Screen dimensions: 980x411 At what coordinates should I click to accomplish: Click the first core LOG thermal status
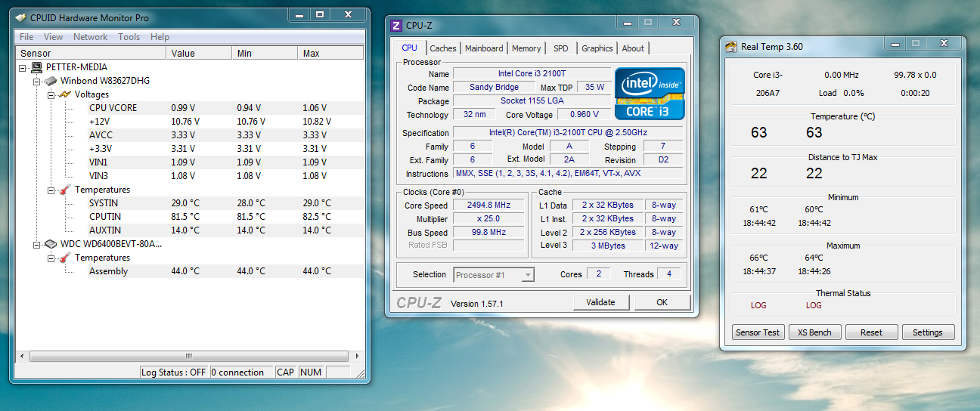[x=758, y=306]
